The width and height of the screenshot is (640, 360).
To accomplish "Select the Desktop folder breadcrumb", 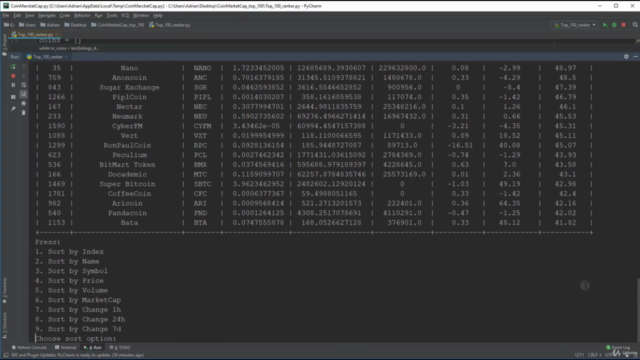I will 75,25.
